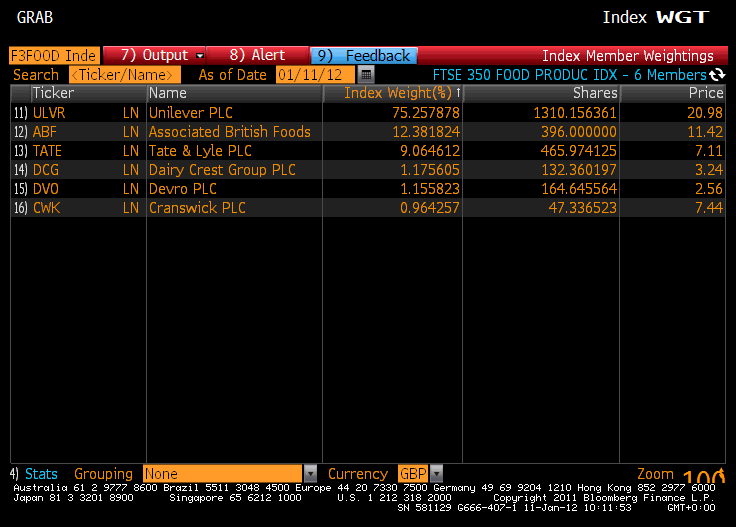Open the calendar picker icon beside As of Date
This screenshot has width=736, height=527.
(x=366, y=75)
